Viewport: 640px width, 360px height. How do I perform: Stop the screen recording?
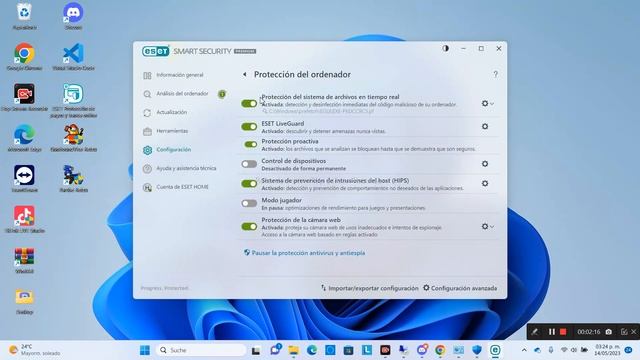coord(563,332)
